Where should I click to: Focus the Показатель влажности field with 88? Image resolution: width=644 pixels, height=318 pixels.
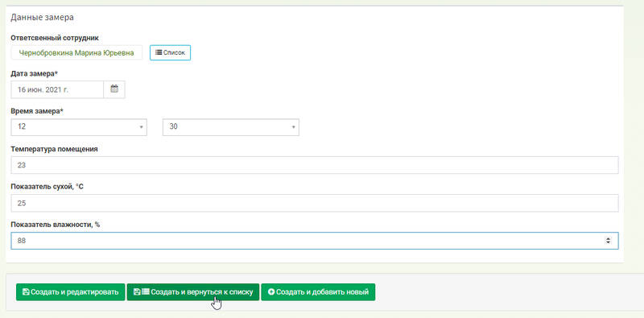tap(315, 241)
